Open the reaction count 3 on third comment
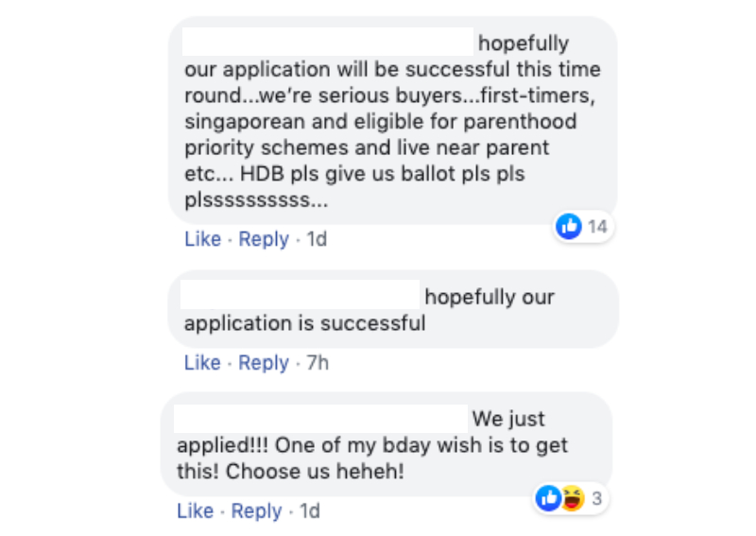 597,498
